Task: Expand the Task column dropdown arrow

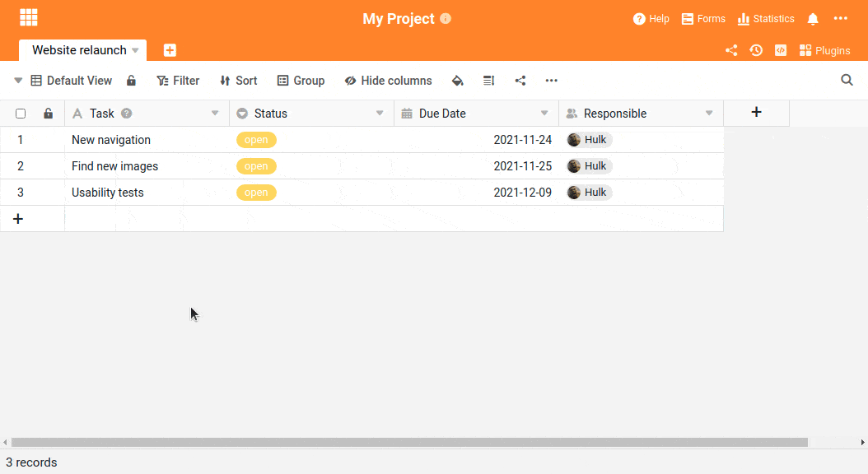Action: coord(215,114)
